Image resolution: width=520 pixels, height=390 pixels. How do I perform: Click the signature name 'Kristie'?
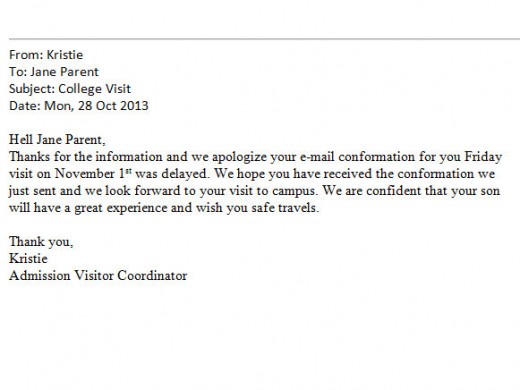tap(28, 259)
